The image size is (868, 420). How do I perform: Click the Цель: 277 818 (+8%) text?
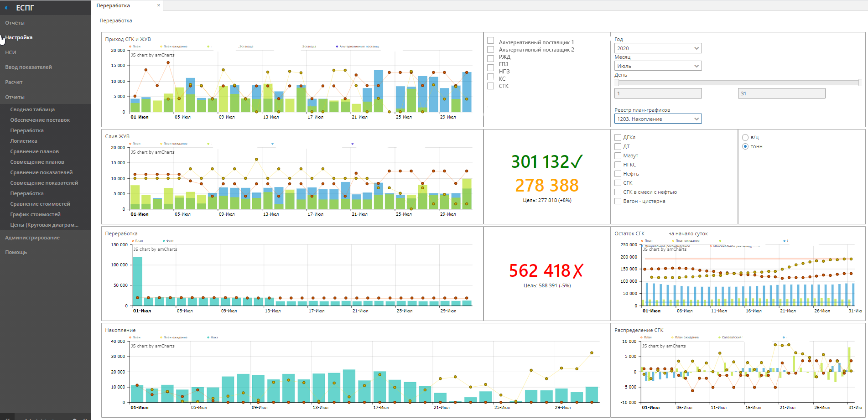coord(547,200)
